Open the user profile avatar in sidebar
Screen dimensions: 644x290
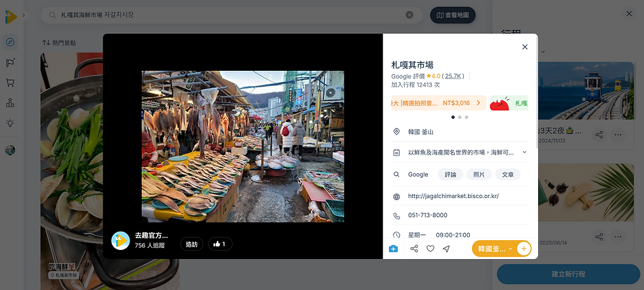click(11, 150)
